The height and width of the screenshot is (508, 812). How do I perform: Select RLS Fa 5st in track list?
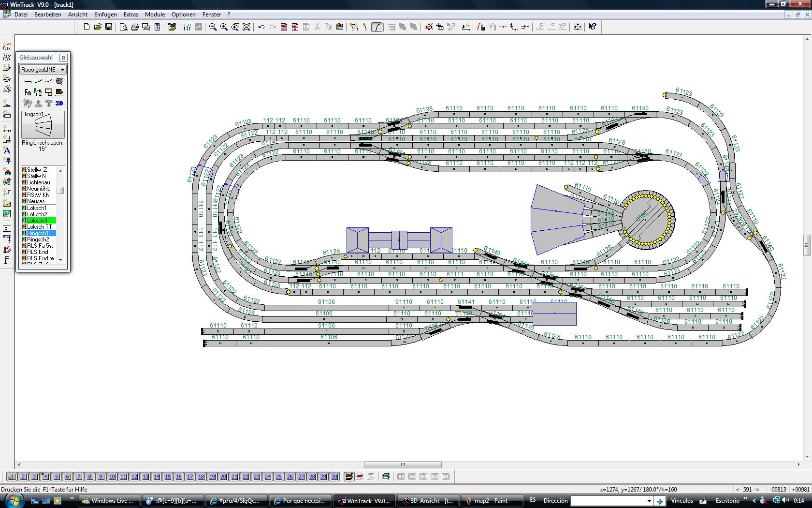pos(38,246)
